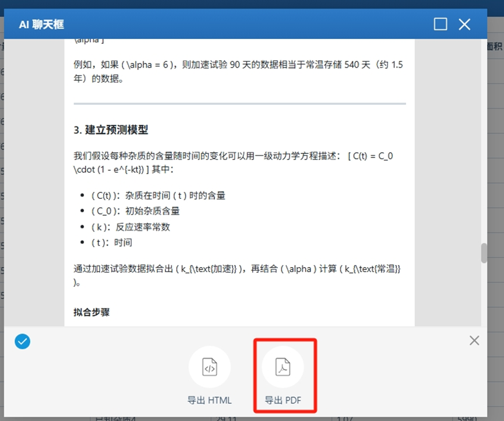Click the horizontal divider above section 3
504x421 pixels.
[x=239, y=104]
